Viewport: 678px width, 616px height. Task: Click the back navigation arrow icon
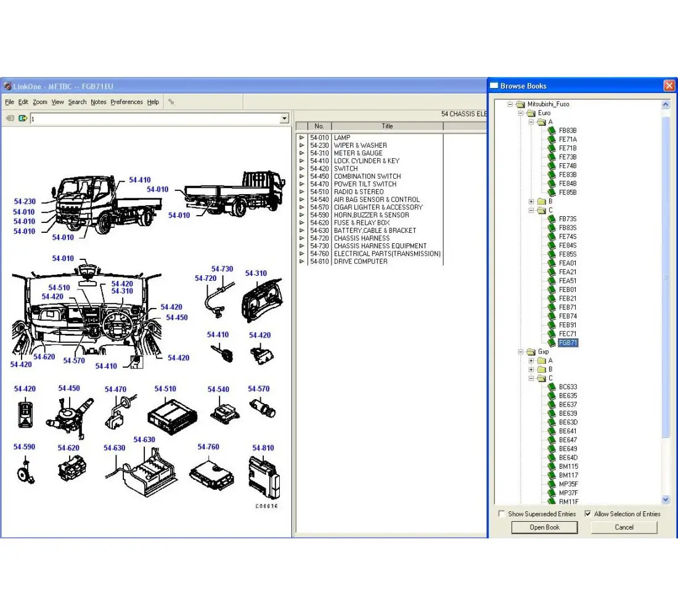click(10, 118)
